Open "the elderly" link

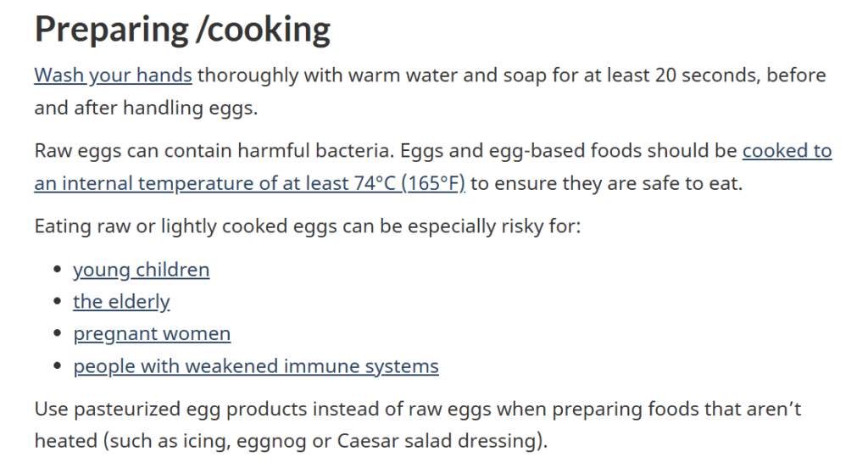click(x=121, y=302)
